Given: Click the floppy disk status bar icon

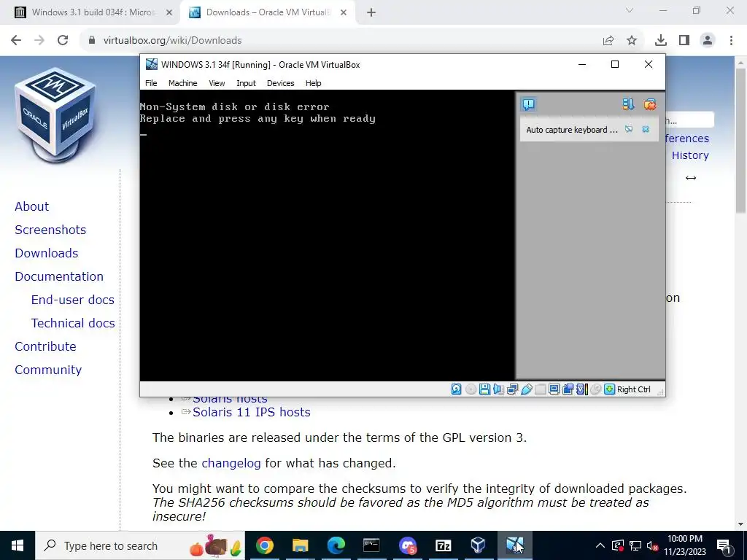Looking at the screenshot, I should (x=484, y=389).
